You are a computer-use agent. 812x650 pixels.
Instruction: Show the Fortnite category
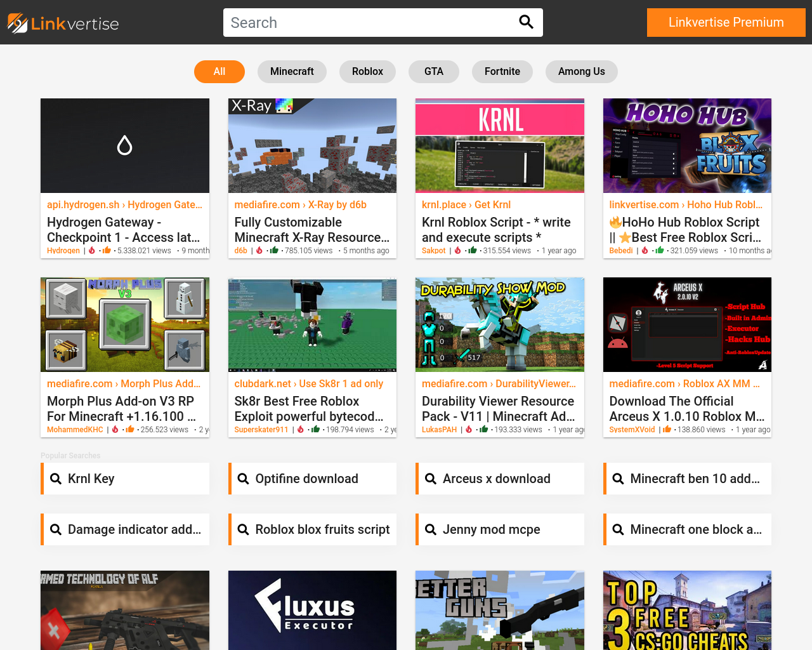point(502,72)
